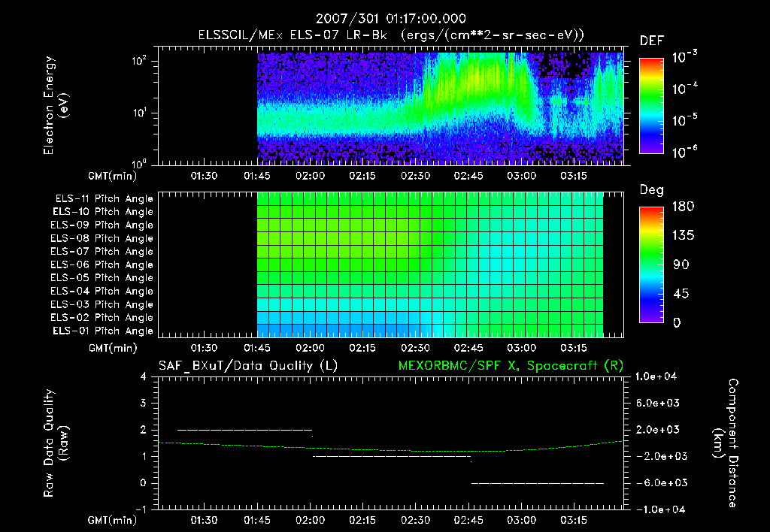Select the 'ELS-03 Pitch Angle' row label

pyautogui.click(x=102, y=304)
